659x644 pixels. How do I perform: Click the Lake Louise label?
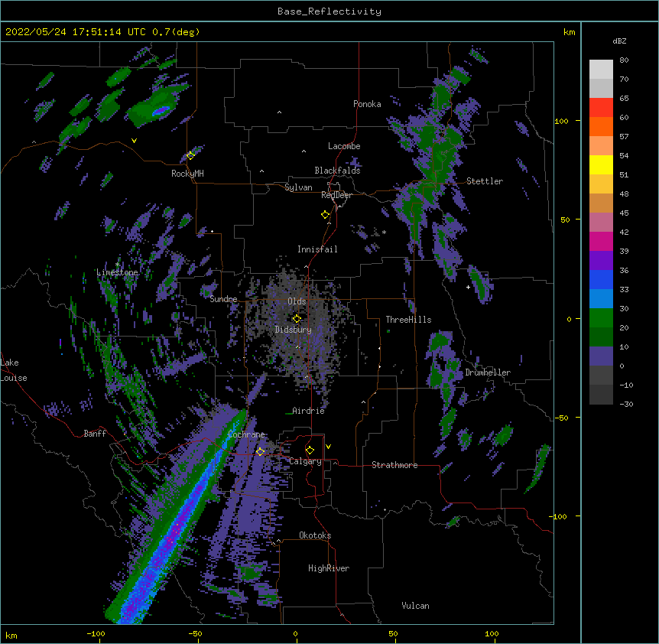pos(14,370)
